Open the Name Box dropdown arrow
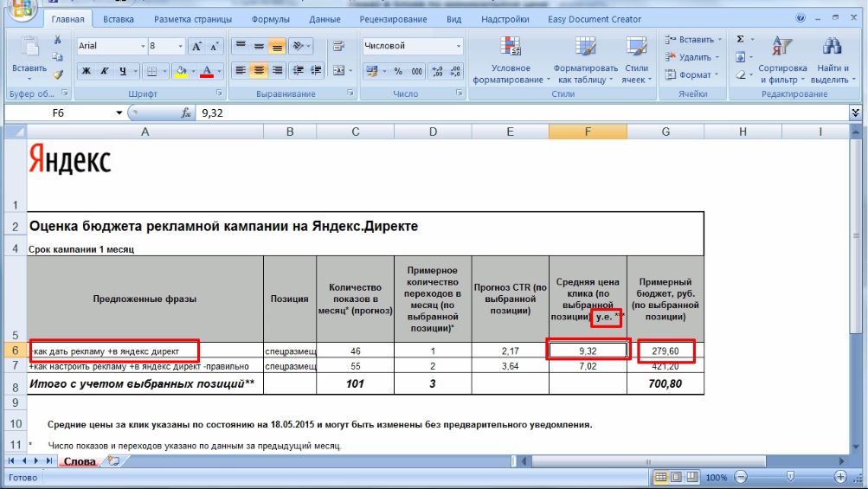Viewport: 868px width, 489px height. [x=119, y=113]
